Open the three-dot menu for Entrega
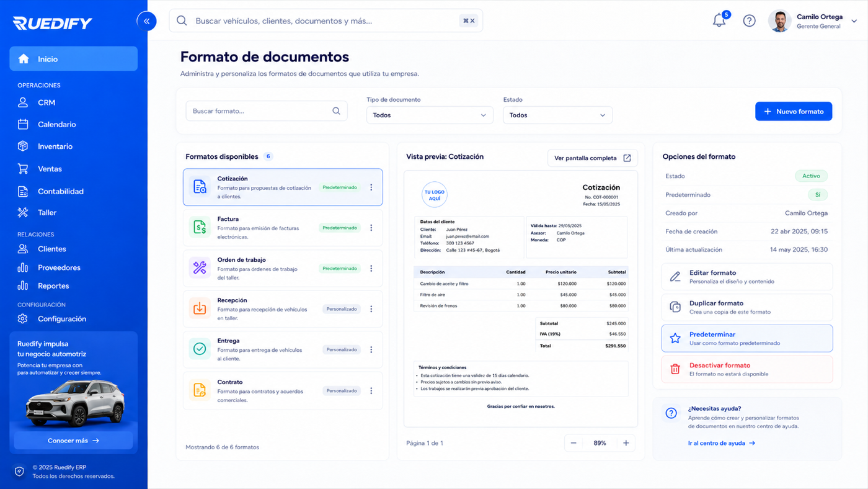Viewport: 868px width, 489px height. [371, 350]
